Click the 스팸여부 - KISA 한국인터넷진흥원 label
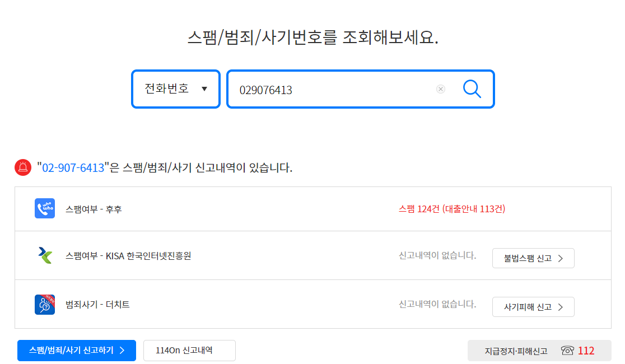The image size is (625, 364). (128, 256)
